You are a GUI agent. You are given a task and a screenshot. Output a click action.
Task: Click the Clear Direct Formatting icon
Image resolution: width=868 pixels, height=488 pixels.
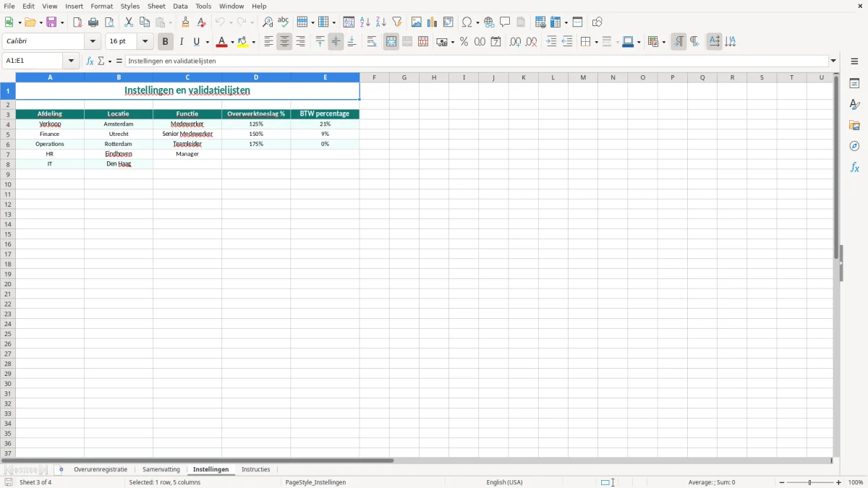[202, 22]
